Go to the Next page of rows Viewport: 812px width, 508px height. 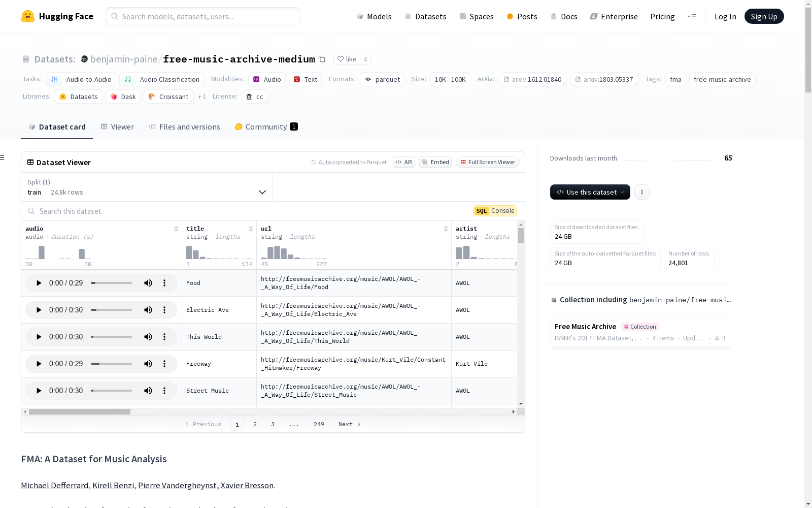click(349, 424)
